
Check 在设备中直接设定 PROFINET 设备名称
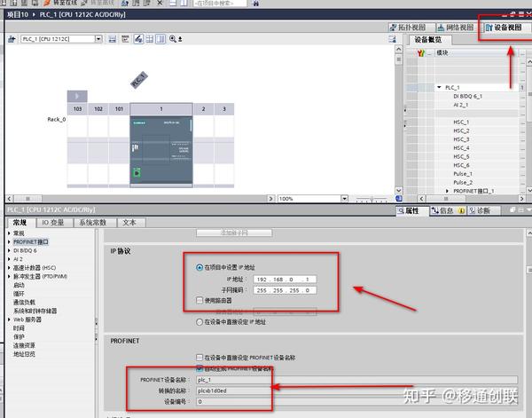click(x=199, y=358)
